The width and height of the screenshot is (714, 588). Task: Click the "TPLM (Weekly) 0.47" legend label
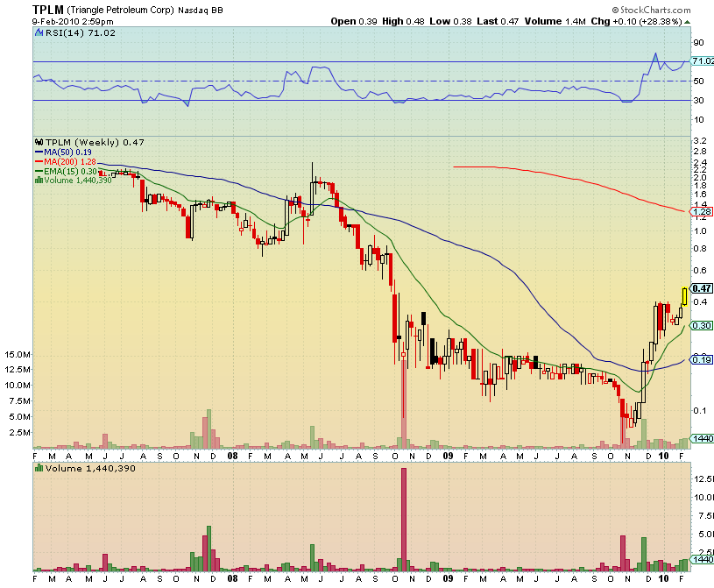tap(95, 143)
